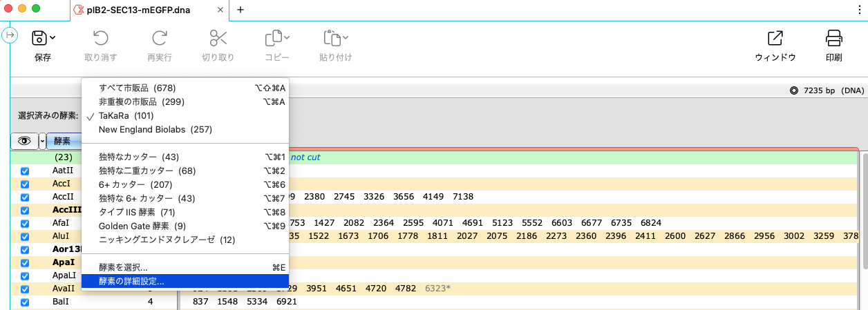The height and width of the screenshot is (310, 868).
Task: Click cut position 6824 in AfaI row
Action: coord(651,223)
